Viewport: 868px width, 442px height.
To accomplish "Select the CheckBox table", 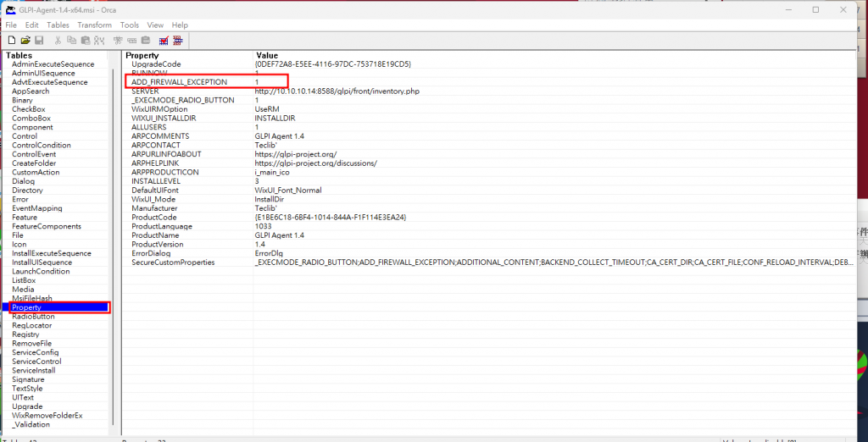I will coord(29,109).
